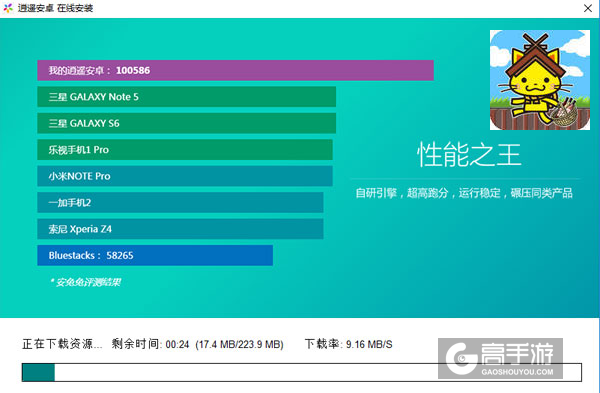This screenshot has width=600, height=393.
Task: Click the yellow cat game thumbnail
Action: tap(540, 80)
